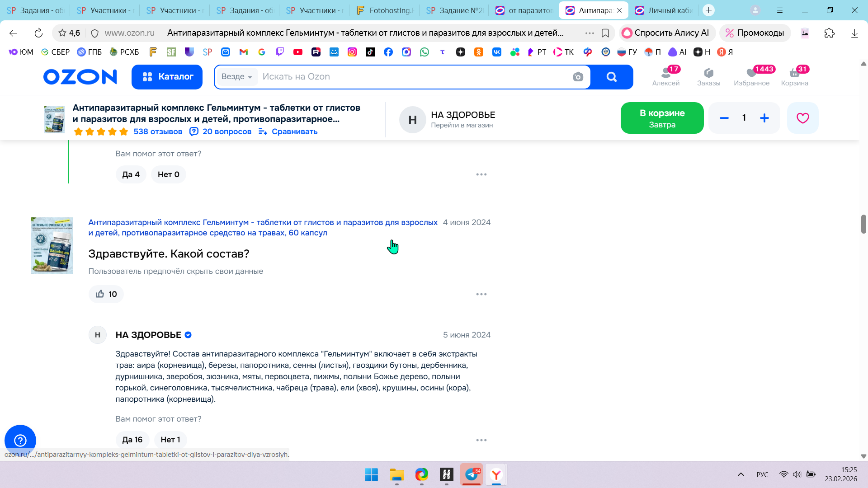Open Заказы orders icon
The height and width of the screenshot is (488, 868).
tap(708, 76)
